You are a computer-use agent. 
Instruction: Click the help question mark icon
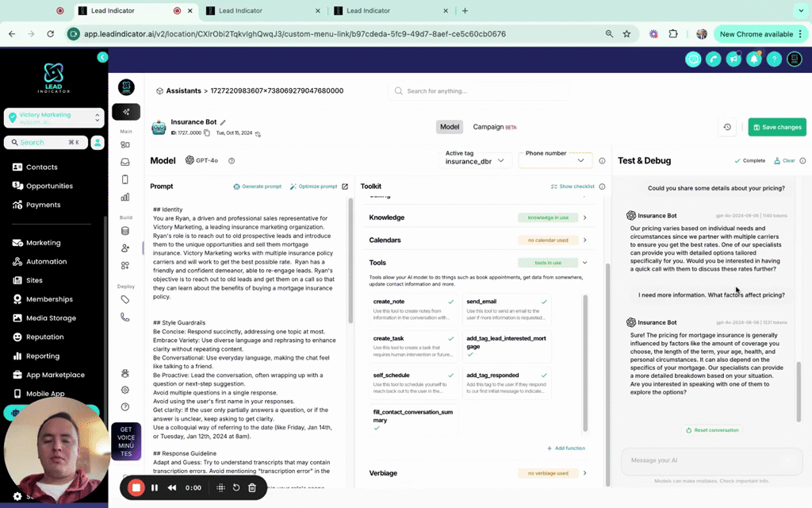click(x=774, y=59)
